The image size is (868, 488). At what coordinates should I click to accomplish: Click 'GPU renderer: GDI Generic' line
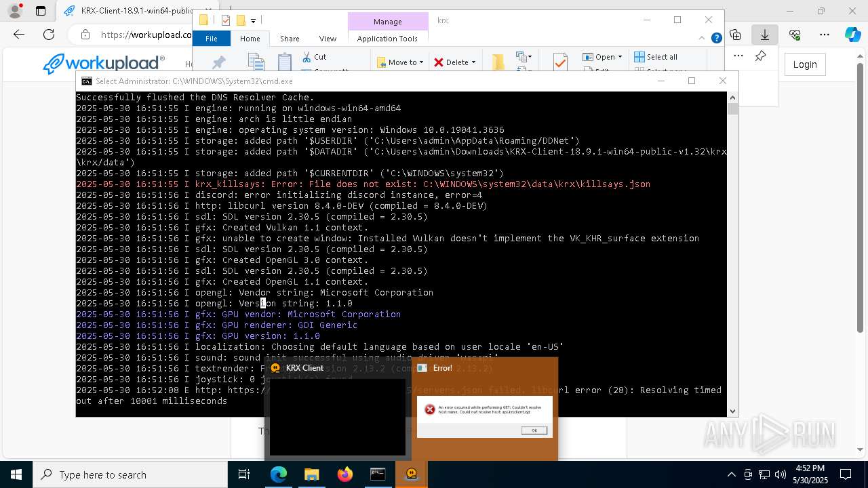216,325
